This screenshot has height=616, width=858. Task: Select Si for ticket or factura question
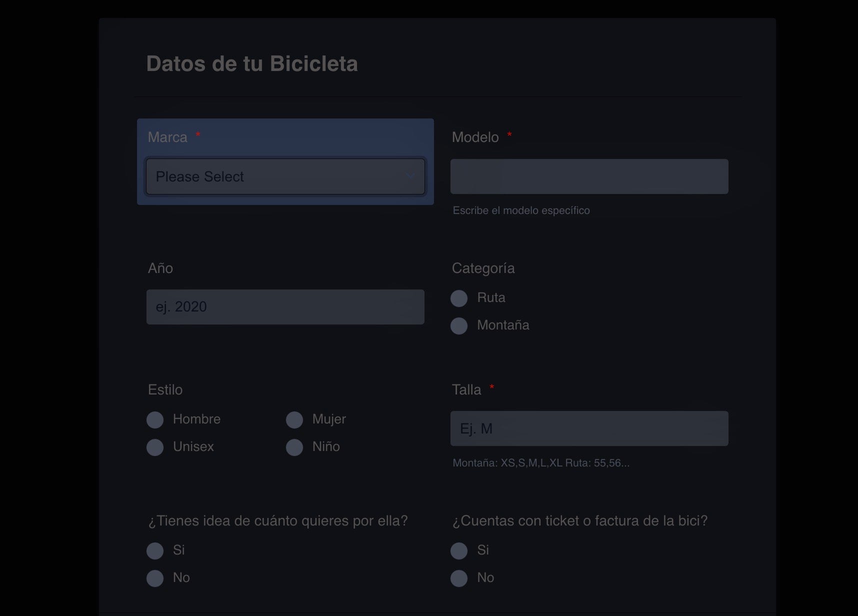tap(459, 551)
